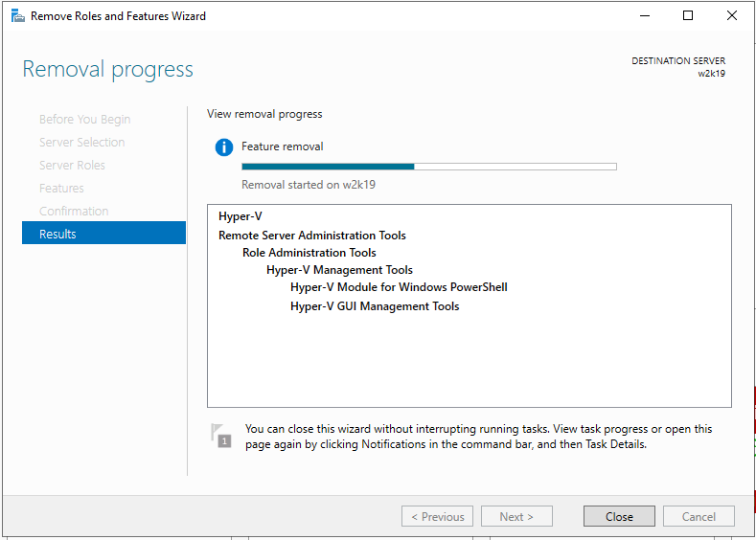Open the Server Roles step
This screenshot has width=756, height=540.
pos(73,166)
